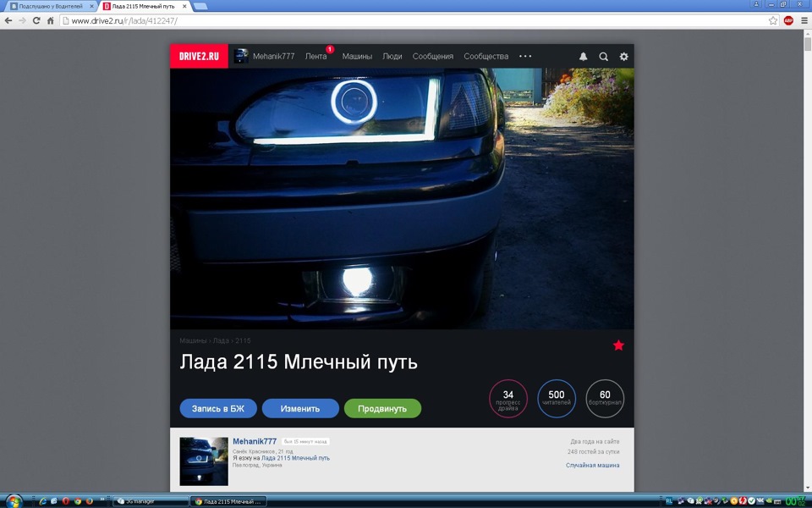
Task: Click the Машины breadcrumb link
Action: click(193, 340)
